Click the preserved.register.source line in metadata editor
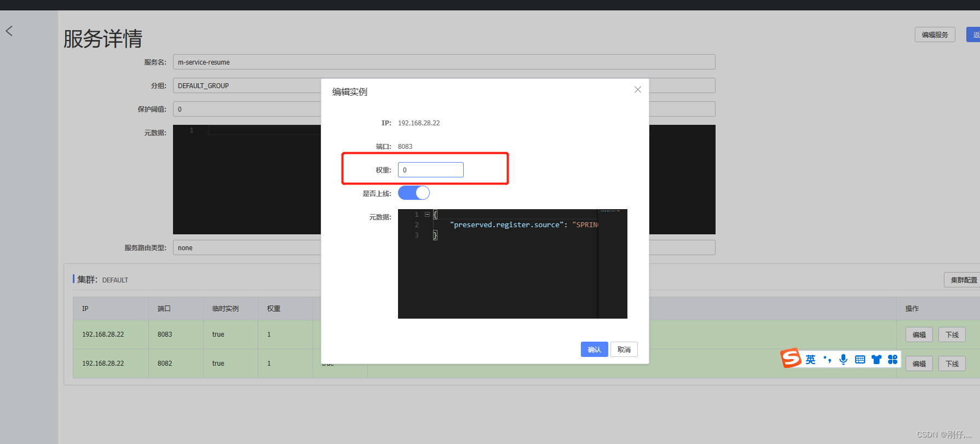980x444 pixels. tap(524, 225)
